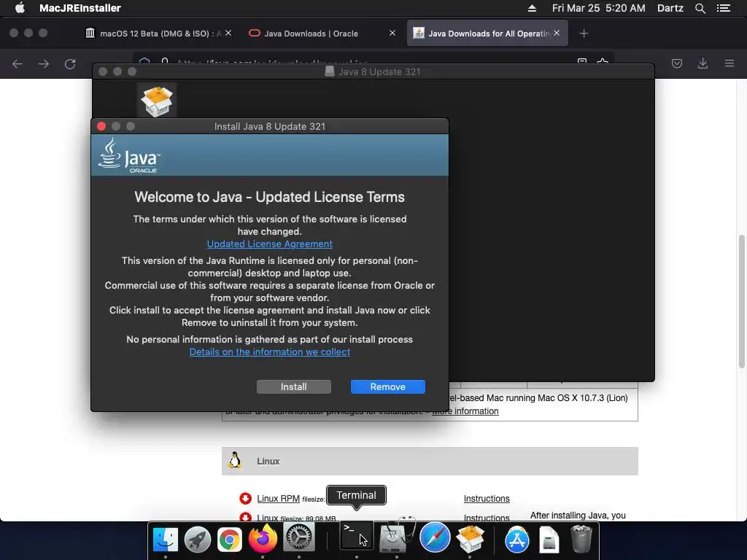The width and height of the screenshot is (747, 560).
Task: Close the macOS 12 Beta tab
Action: pos(228,33)
